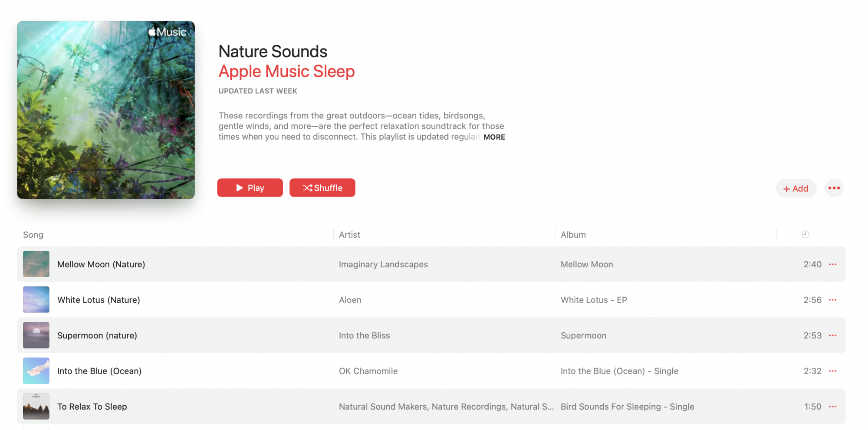Image resolution: width=868 pixels, height=430 pixels.
Task: Play the Nature Sounds playlist
Action: click(x=250, y=188)
